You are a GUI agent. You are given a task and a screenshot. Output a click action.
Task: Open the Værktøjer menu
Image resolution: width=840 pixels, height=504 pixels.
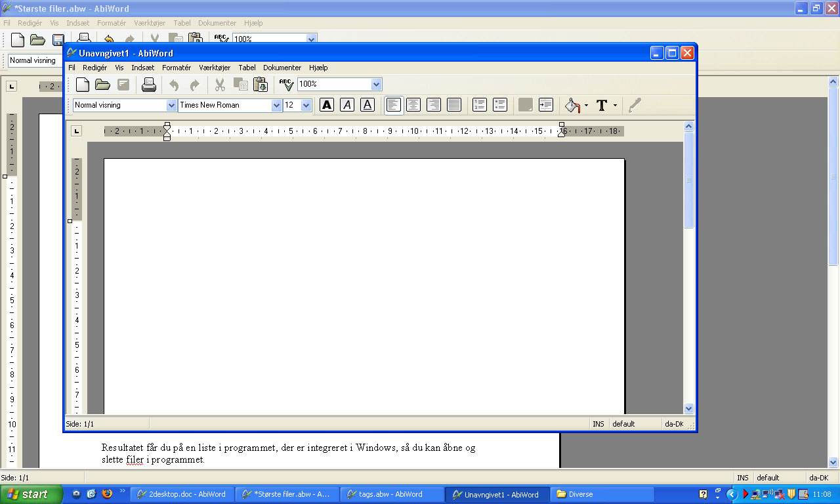215,68
